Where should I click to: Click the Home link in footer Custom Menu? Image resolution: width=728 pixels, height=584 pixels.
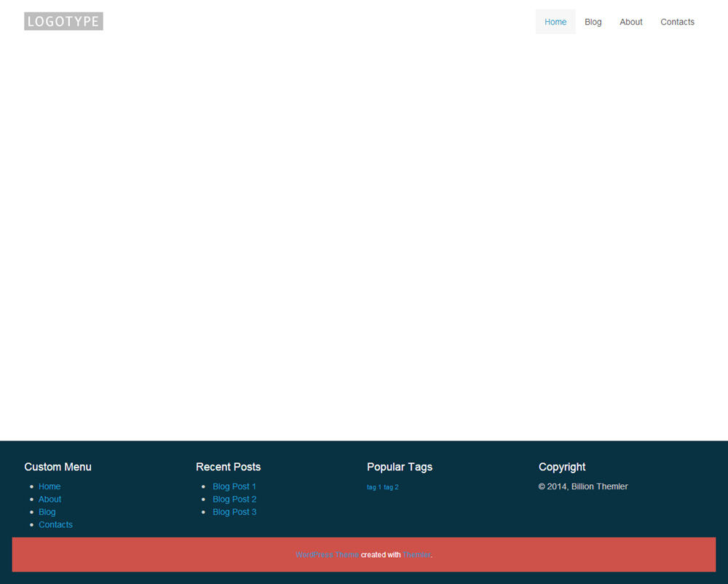coord(50,486)
